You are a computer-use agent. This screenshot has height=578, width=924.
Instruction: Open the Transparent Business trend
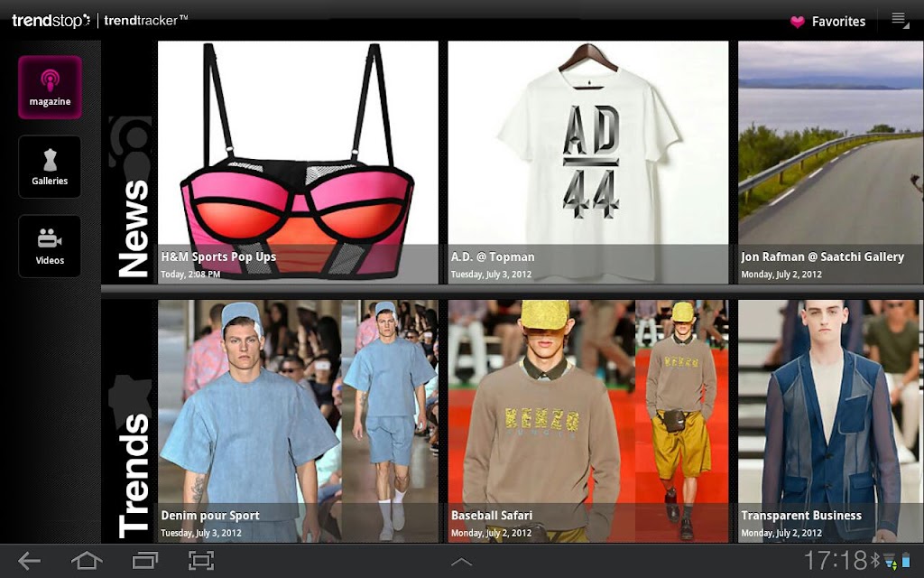coord(831,421)
